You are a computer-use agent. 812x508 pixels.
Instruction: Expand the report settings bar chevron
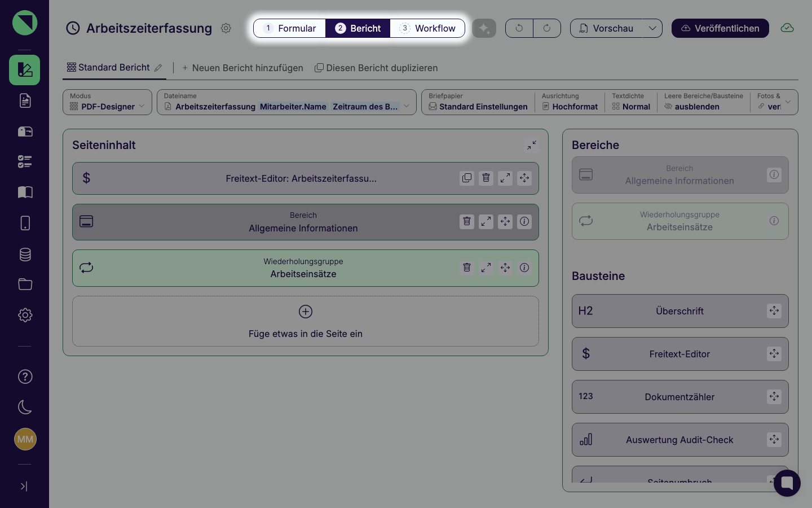coord(788,102)
